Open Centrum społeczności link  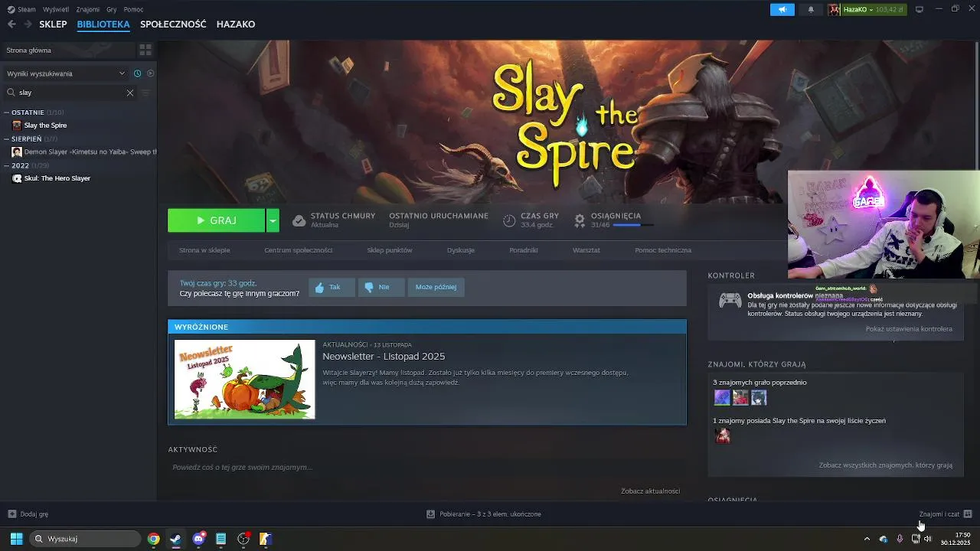point(299,250)
